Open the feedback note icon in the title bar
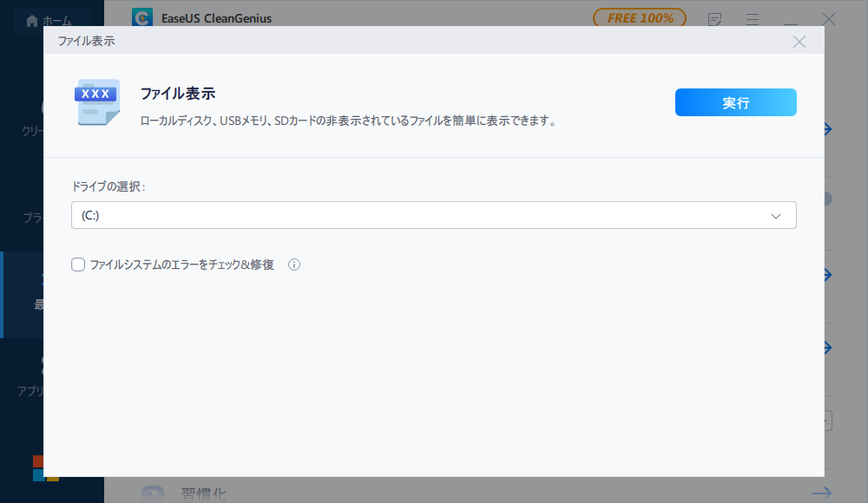868x503 pixels. (713, 18)
